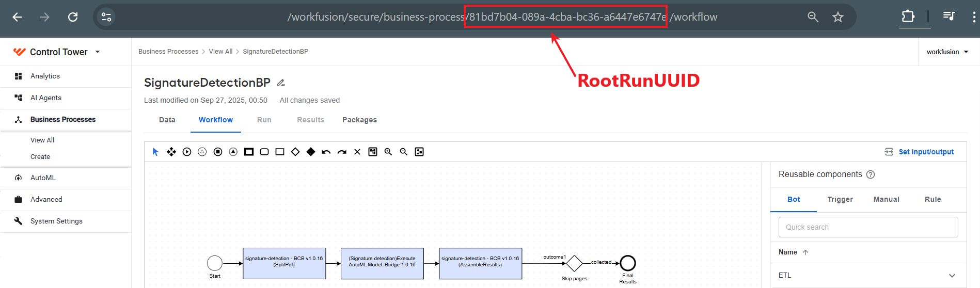Screen dimensions: 980x288
Task: Select the filled black diamond gateway tool
Action: click(311, 152)
